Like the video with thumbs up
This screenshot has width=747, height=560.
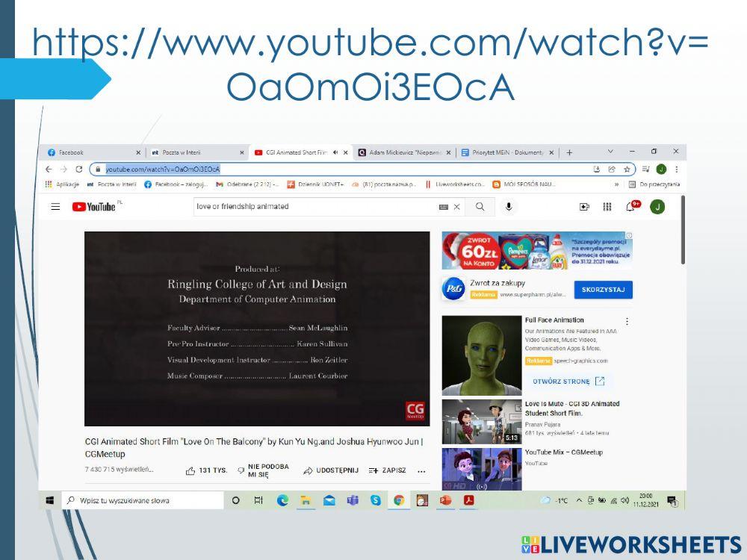click(x=191, y=470)
